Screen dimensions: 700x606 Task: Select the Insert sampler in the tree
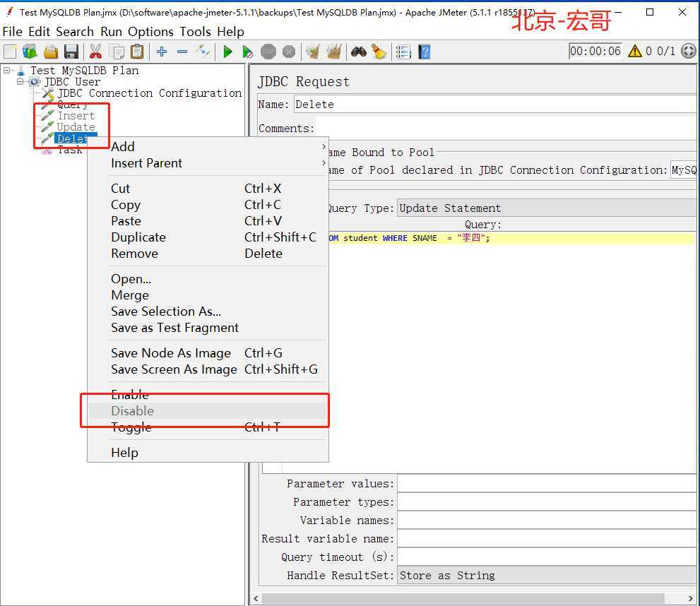pyautogui.click(x=76, y=116)
